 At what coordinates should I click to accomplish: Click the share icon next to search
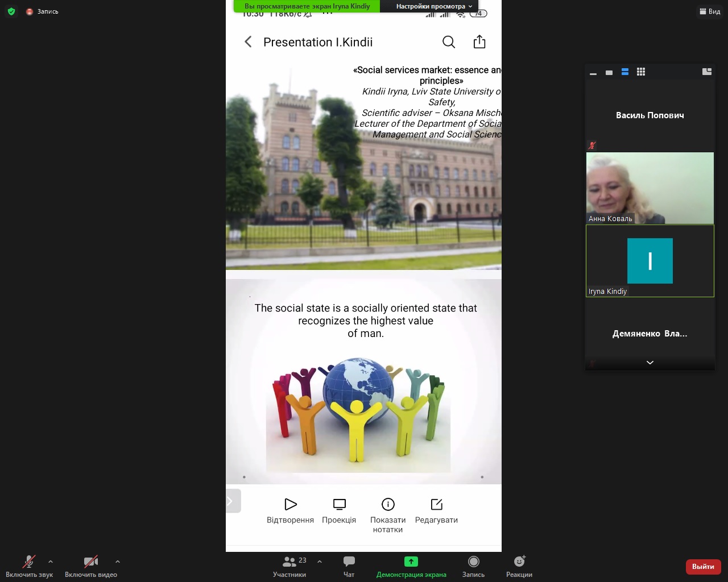[x=479, y=42]
